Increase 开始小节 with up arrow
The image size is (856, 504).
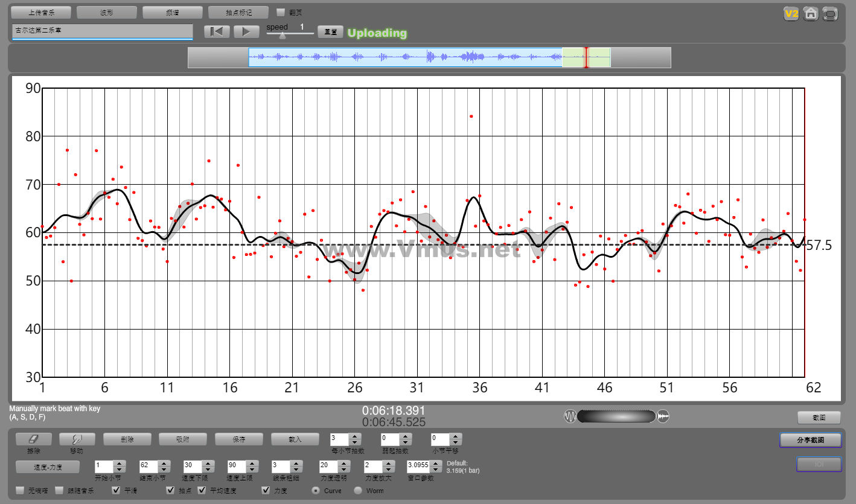(x=120, y=464)
